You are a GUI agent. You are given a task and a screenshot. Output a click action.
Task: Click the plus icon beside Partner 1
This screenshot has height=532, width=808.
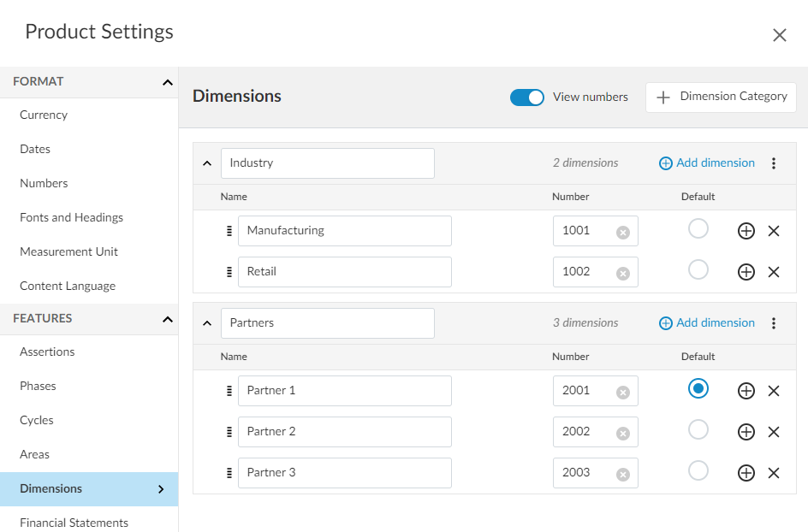746,391
